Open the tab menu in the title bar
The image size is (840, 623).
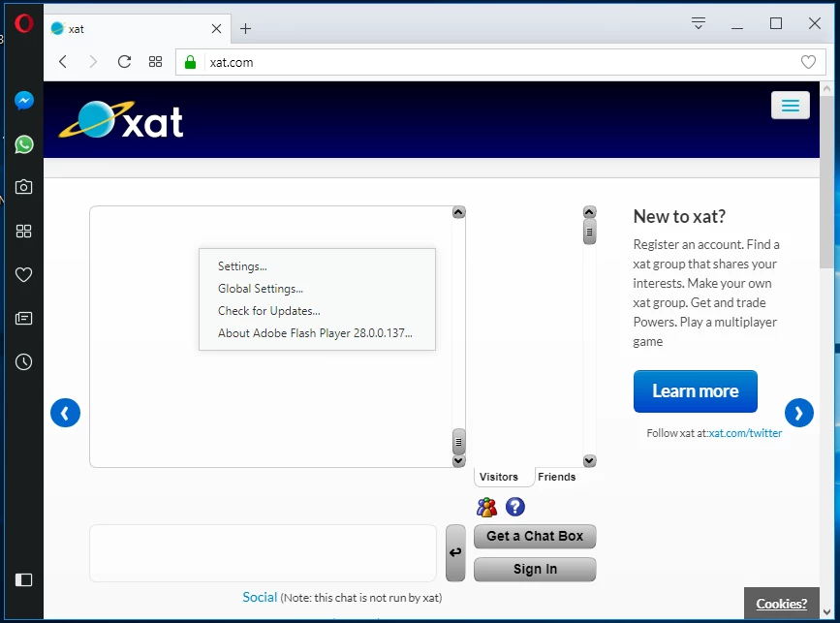click(x=698, y=23)
